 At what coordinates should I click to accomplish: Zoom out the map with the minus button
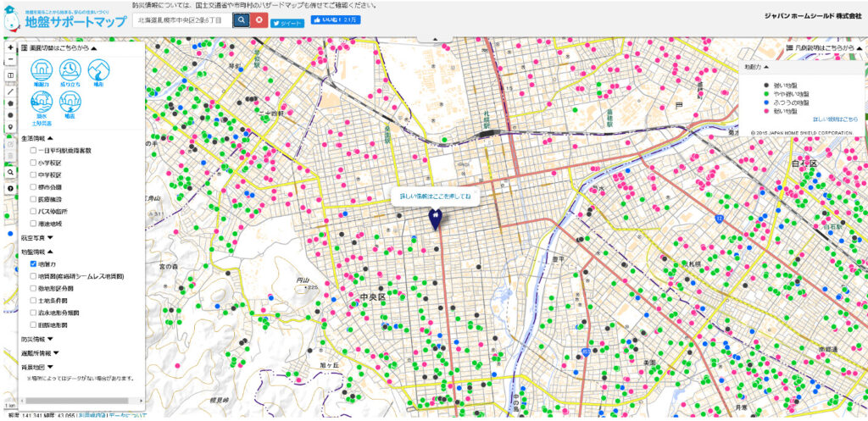click(x=10, y=61)
